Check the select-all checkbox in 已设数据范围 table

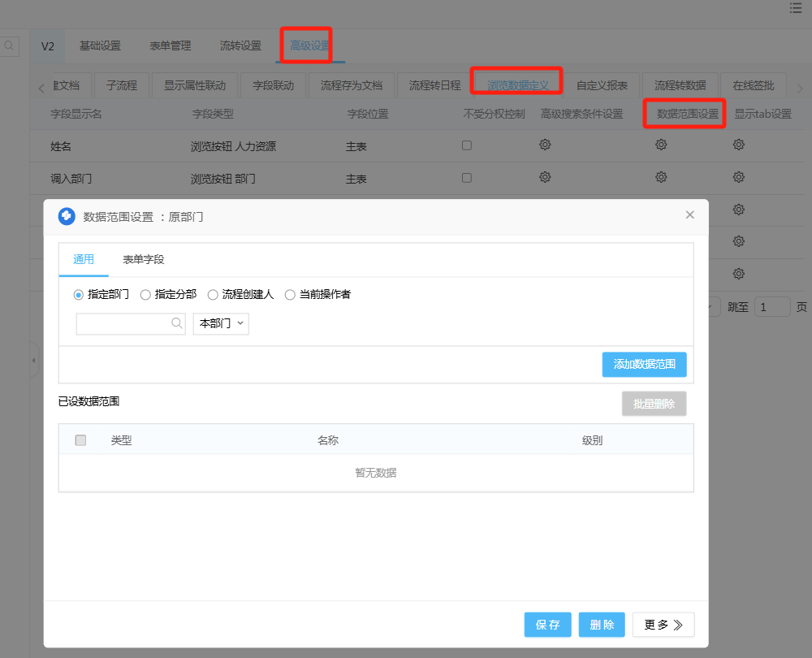coord(80,440)
